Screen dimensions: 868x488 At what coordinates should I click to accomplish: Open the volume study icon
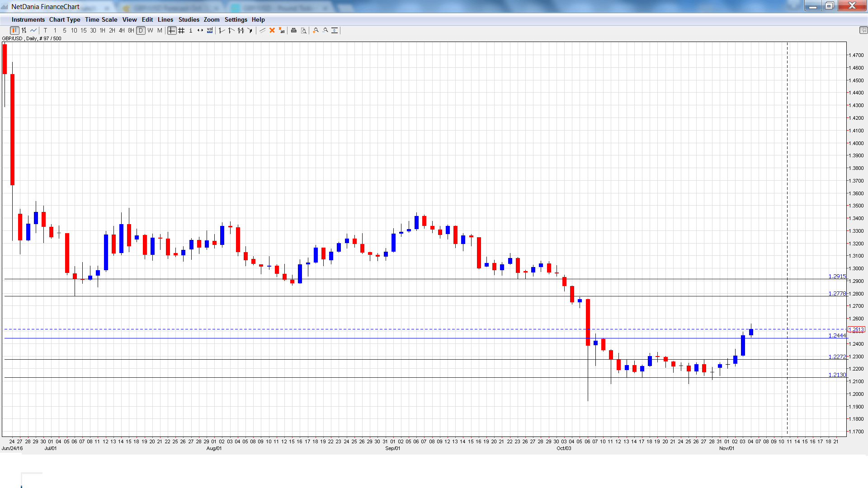click(209, 30)
